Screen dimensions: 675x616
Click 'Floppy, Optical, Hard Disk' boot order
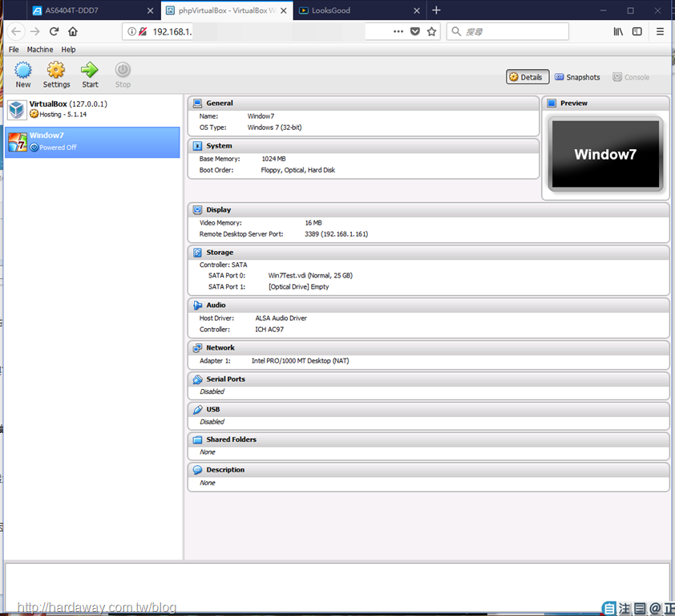(298, 170)
